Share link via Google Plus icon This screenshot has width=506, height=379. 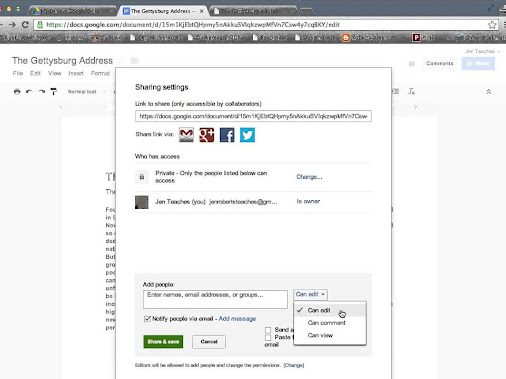[x=207, y=135]
